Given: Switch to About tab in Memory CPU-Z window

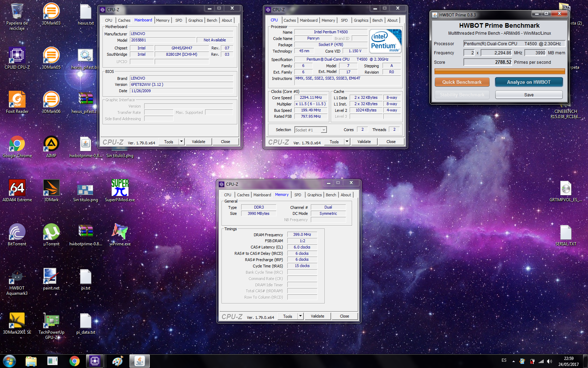Looking at the screenshot, I should click(x=346, y=195).
